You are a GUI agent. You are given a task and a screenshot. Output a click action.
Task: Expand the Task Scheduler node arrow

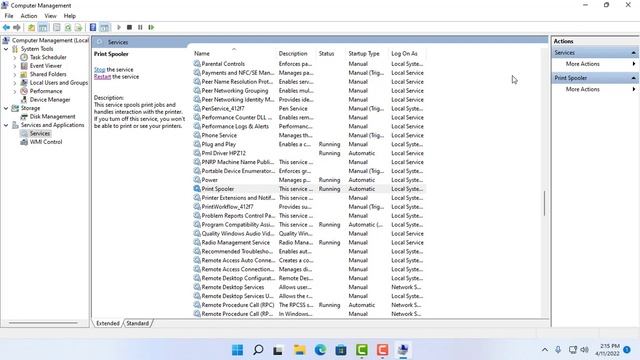[15, 58]
